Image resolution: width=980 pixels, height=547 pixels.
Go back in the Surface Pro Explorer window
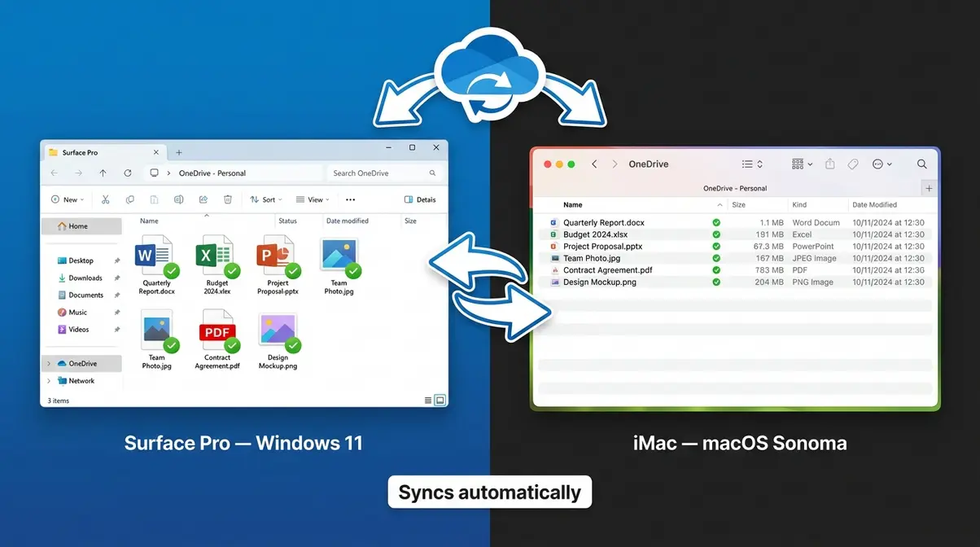[55, 173]
